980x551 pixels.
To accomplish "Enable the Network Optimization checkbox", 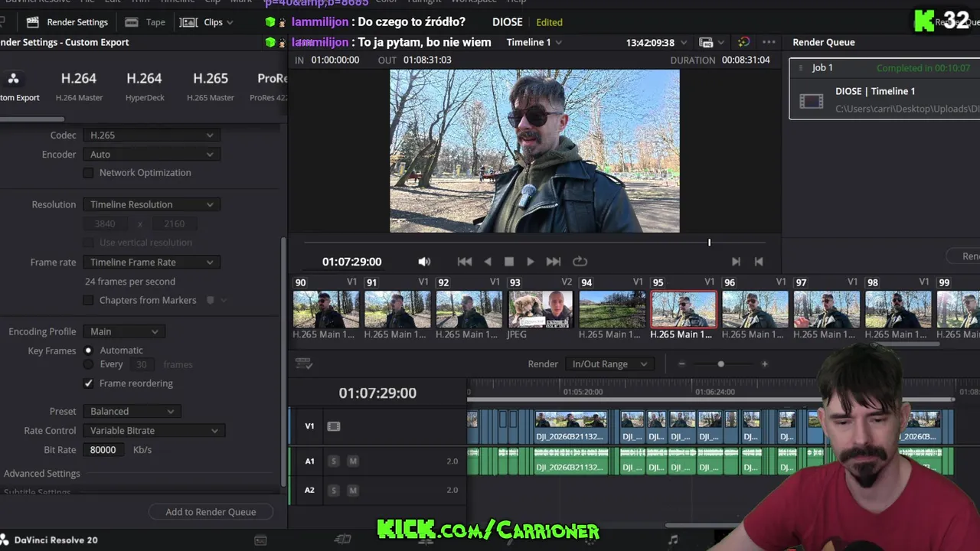I will [88, 173].
